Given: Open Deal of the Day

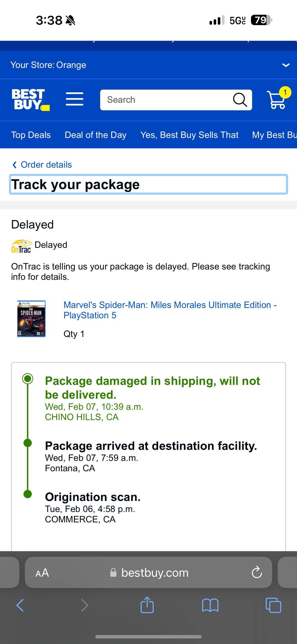Looking at the screenshot, I should pyautogui.click(x=96, y=135).
